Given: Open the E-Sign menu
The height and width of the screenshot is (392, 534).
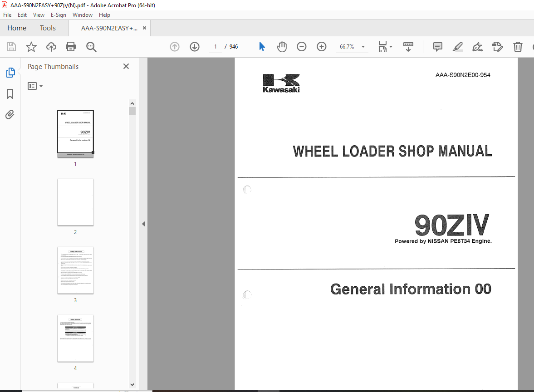Looking at the screenshot, I should click(x=58, y=15).
